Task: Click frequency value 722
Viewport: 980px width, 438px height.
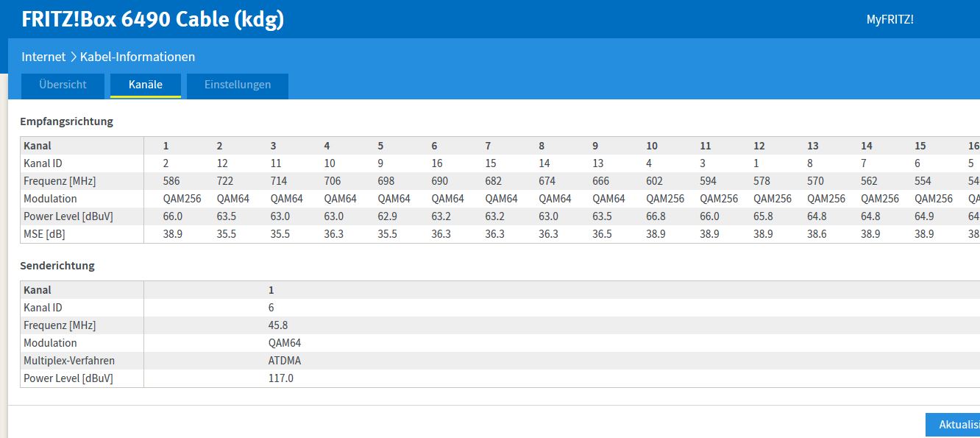Action: [225, 181]
